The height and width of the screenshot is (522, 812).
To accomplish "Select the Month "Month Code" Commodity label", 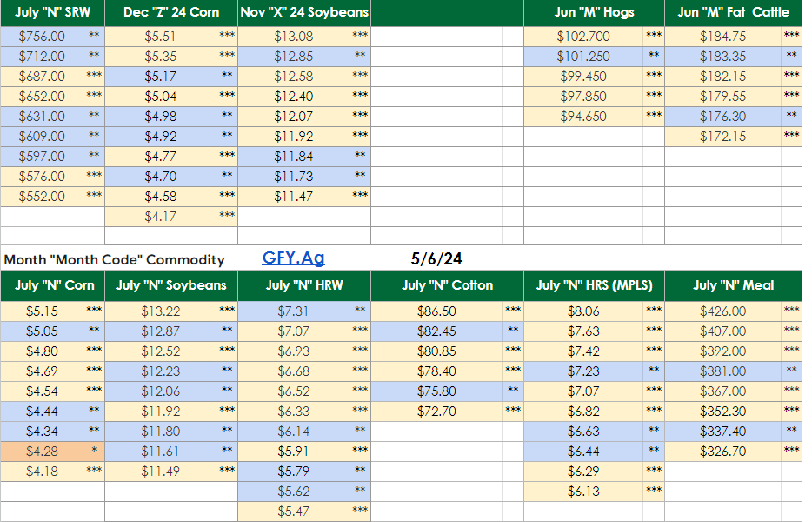I will [x=115, y=259].
